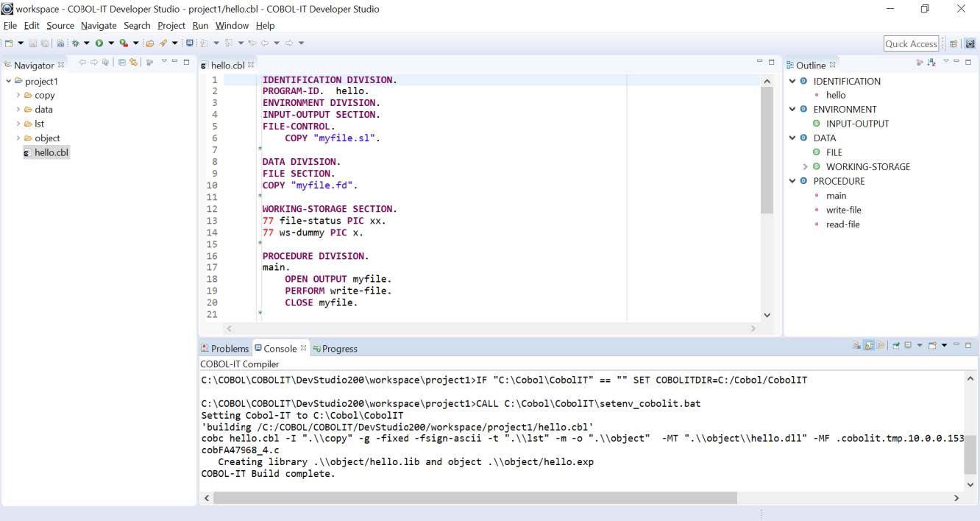Expand the lst folder
This screenshot has width=980, height=521.
[x=18, y=124]
